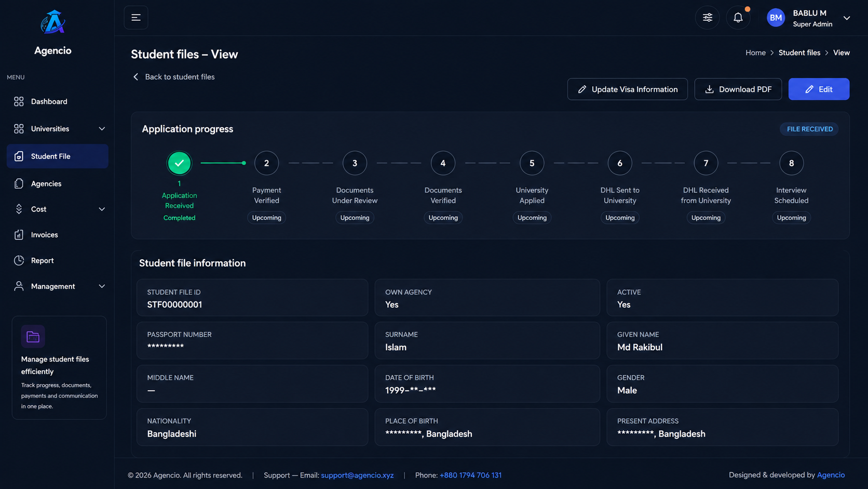The height and width of the screenshot is (489, 868).
Task: Click Update Visa Information button
Action: click(627, 89)
